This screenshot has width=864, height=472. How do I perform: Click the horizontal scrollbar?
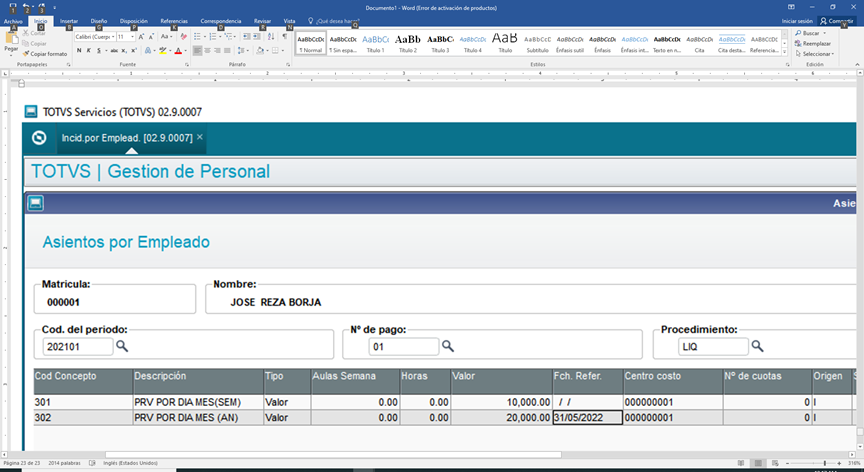(x=333, y=455)
